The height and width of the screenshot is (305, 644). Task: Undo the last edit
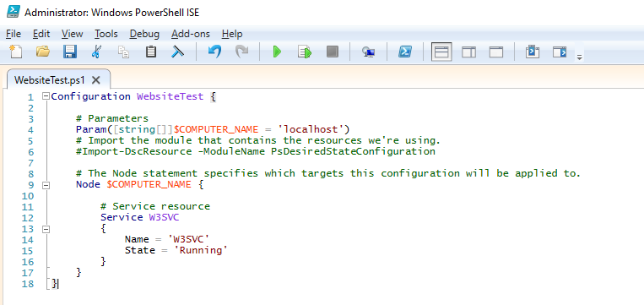[x=214, y=52]
